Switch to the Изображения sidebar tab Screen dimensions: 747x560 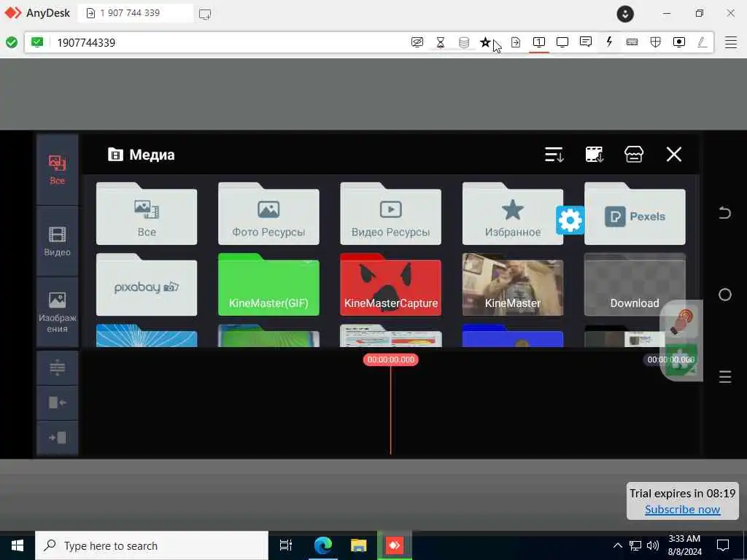tap(57, 312)
